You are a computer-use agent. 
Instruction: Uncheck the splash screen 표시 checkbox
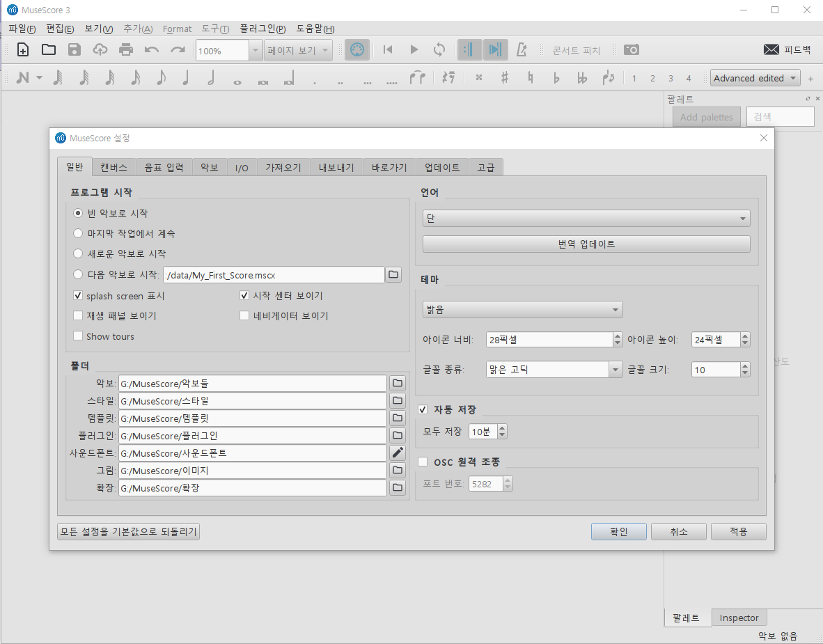(x=78, y=295)
